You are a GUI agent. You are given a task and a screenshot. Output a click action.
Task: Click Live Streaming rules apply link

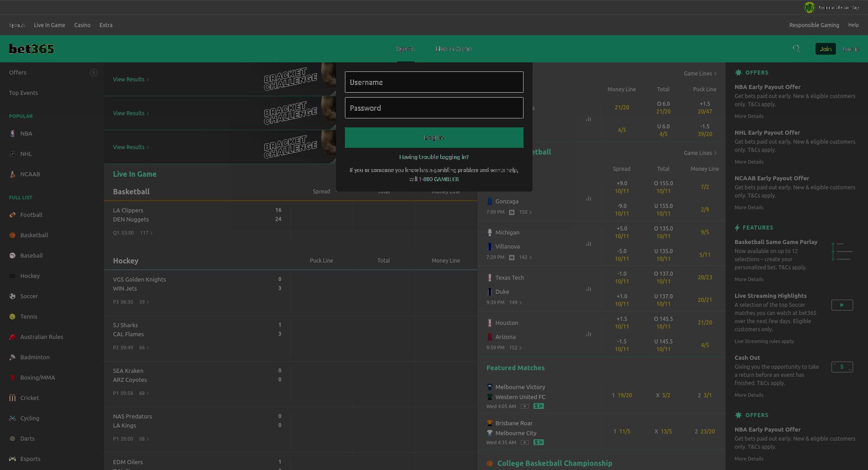pos(764,341)
